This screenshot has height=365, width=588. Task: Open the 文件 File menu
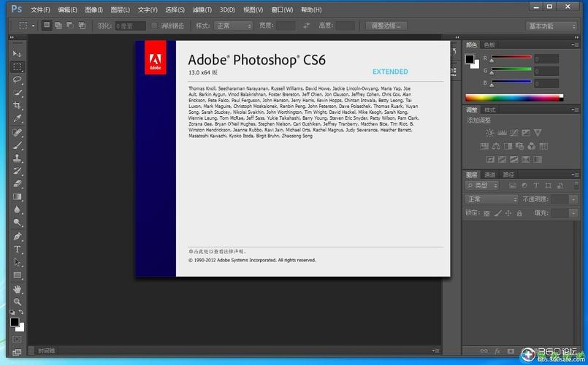click(x=40, y=9)
